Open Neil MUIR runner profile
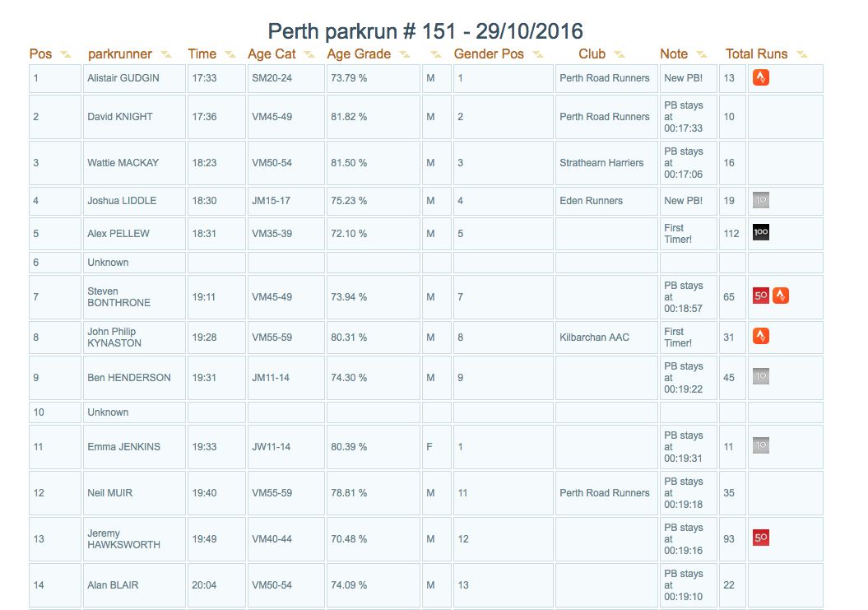Image resolution: width=868 pixels, height=610 pixels. [109, 492]
